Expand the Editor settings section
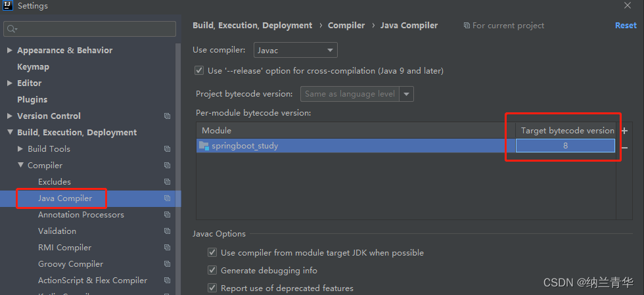This screenshot has height=295, width=644. pos(10,83)
